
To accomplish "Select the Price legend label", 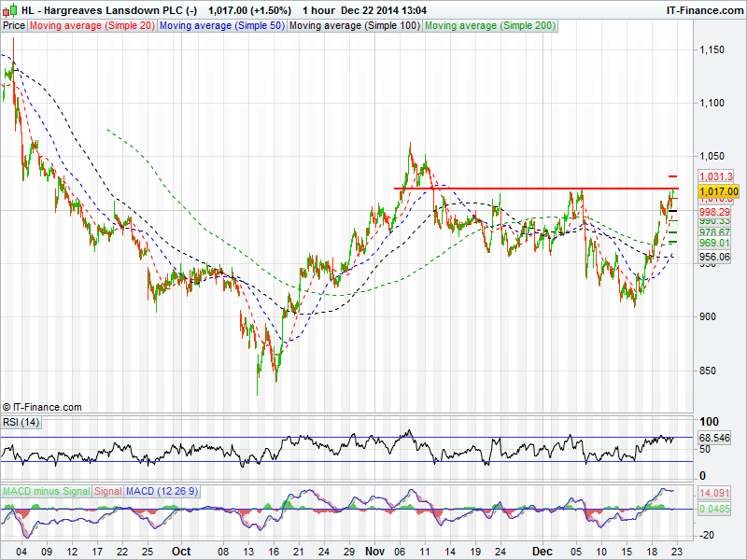I will coord(14,26).
